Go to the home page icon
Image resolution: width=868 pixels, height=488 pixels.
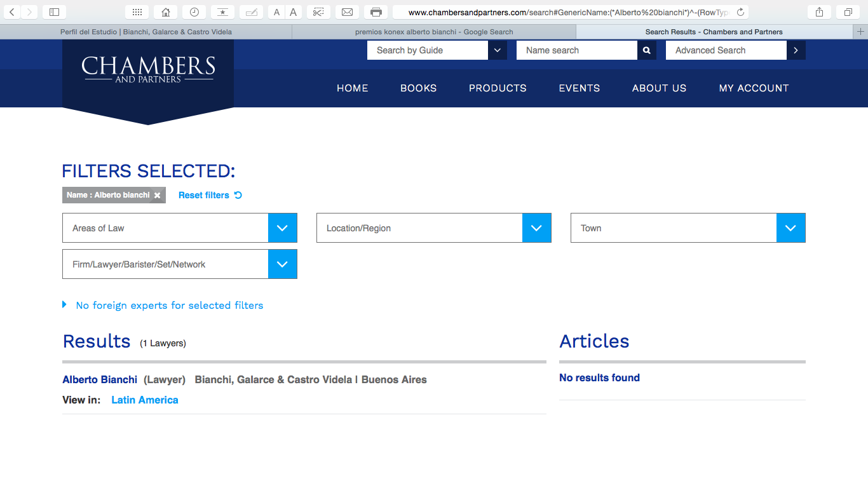coord(166,12)
